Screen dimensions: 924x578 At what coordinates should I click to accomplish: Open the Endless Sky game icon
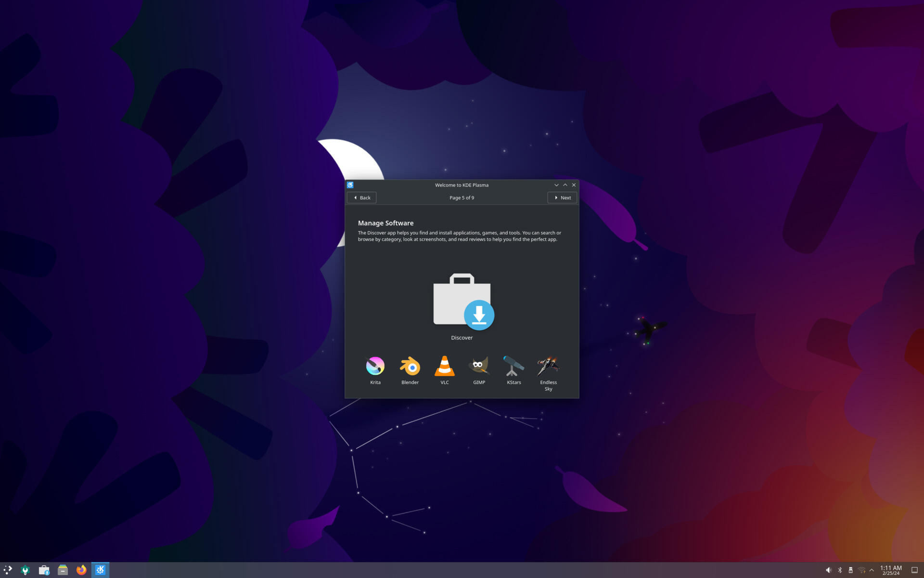coord(548,366)
